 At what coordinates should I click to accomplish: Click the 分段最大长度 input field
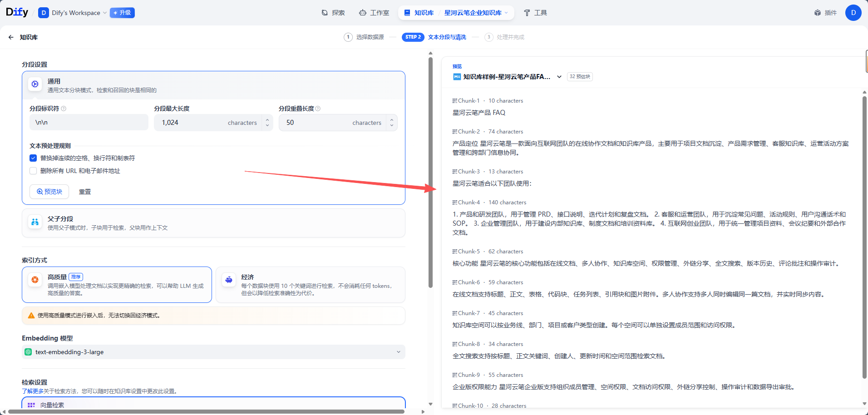point(208,123)
